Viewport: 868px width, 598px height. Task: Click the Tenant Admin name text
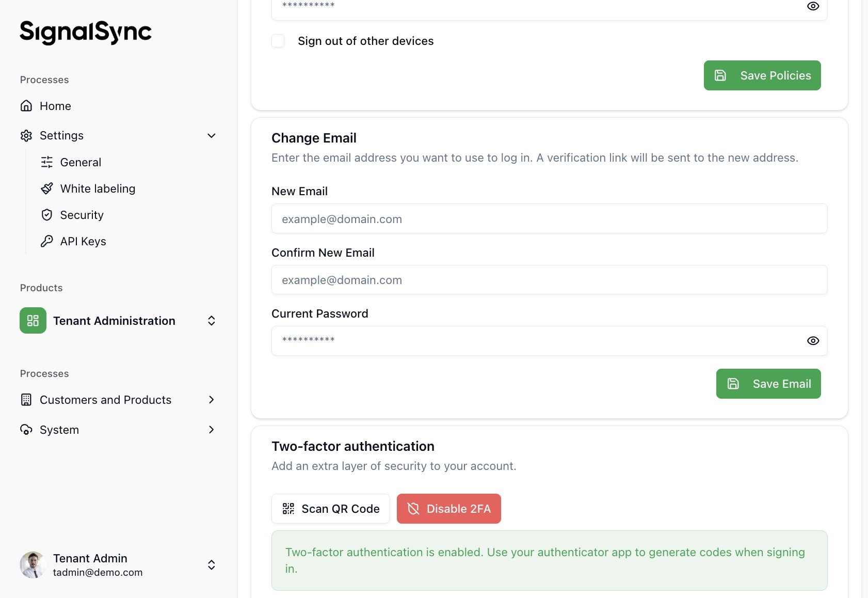pos(90,558)
